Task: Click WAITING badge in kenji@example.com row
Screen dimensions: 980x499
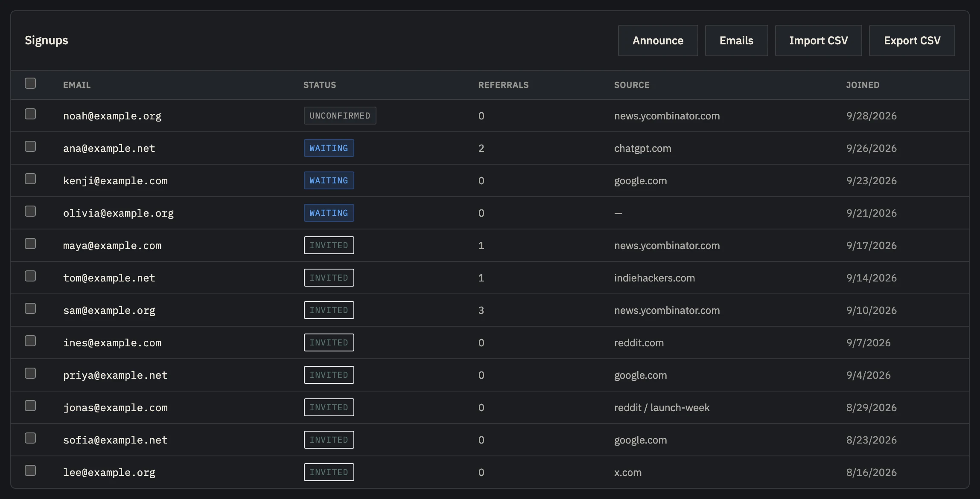Action: [329, 180]
